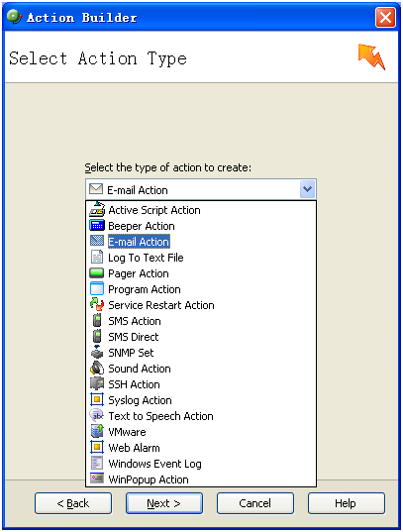Collapse the action type dropdown arrow
This screenshot has width=403, height=532.
tap(307, 189)
